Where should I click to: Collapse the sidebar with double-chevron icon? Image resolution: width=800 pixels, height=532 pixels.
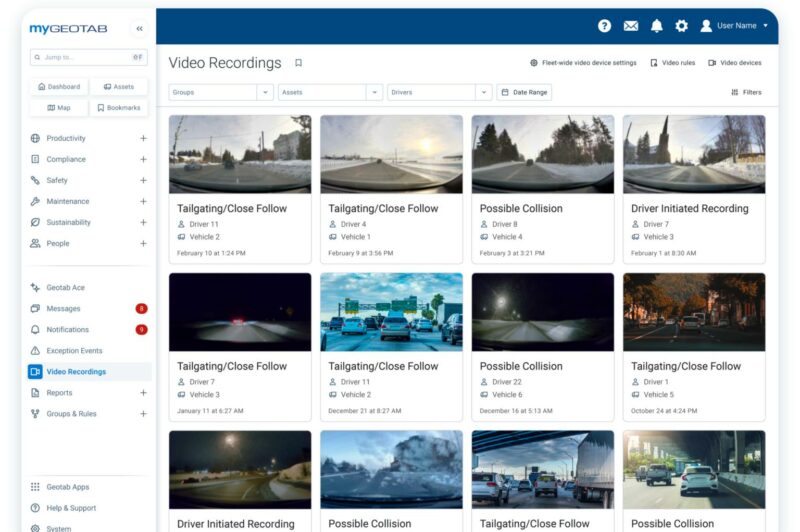(x=139, y=29)
